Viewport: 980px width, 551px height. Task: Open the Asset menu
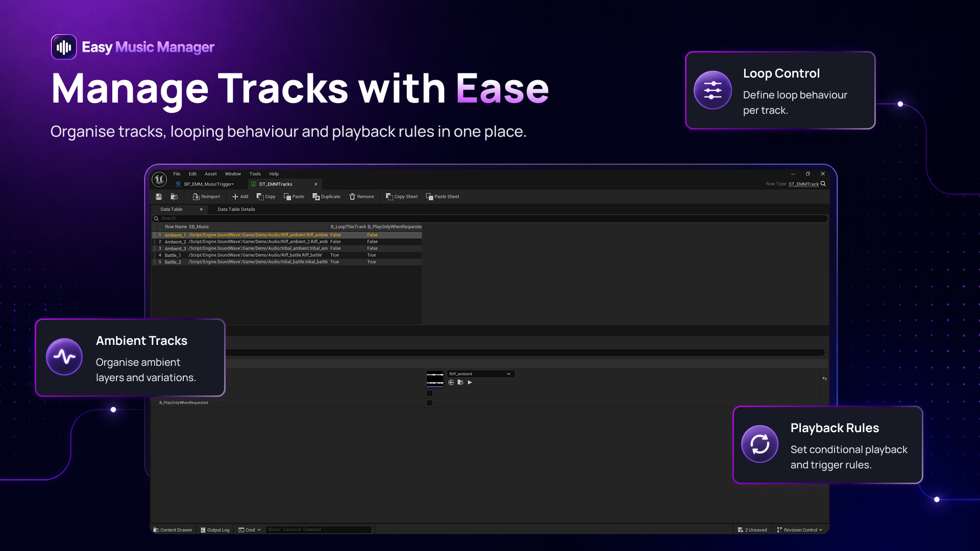point(211,174)
